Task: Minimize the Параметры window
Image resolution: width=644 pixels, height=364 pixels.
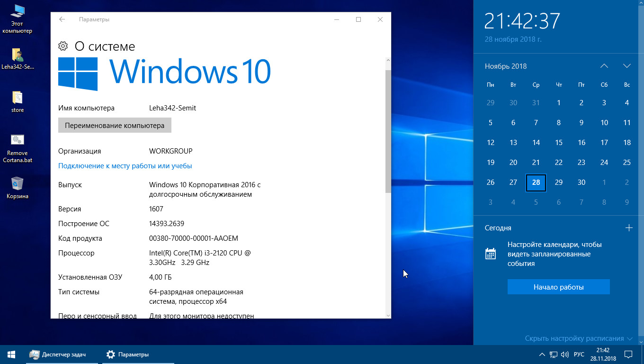Action: coord(337,19)
